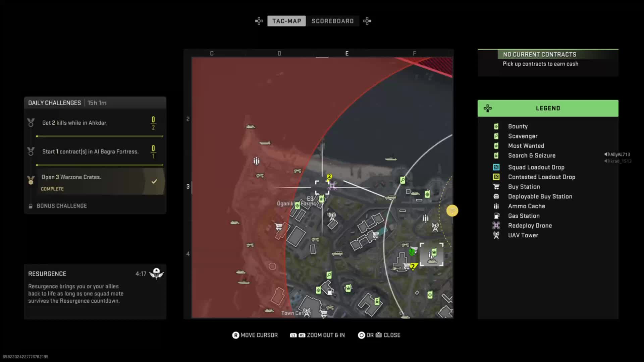
Task: Click the medal icon for Ahkdar kills challenge
Action: [31, 123]
